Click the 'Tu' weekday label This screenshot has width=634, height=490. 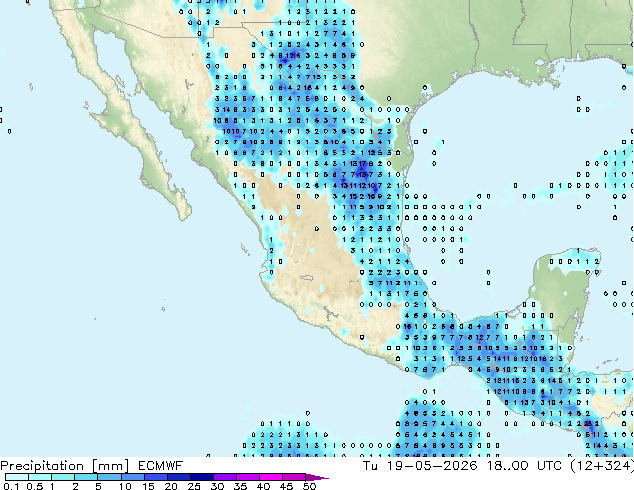[x=370, y=465]
